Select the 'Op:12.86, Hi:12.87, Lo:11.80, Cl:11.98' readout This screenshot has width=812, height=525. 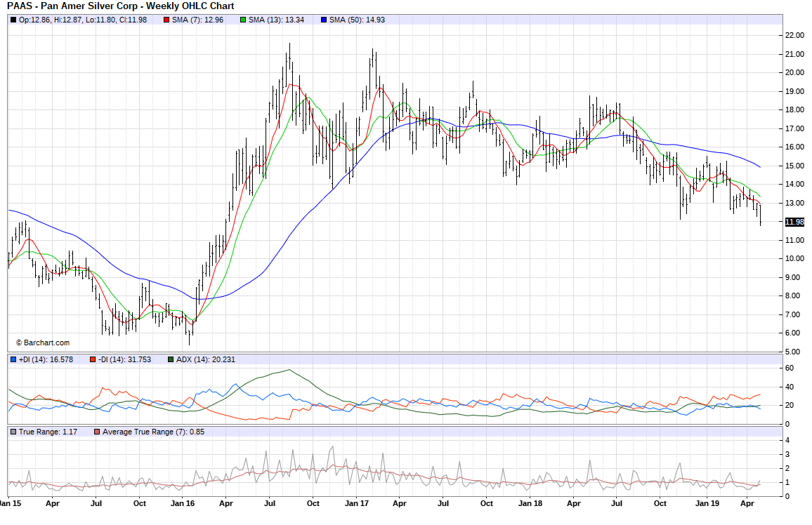coord(83,20)
